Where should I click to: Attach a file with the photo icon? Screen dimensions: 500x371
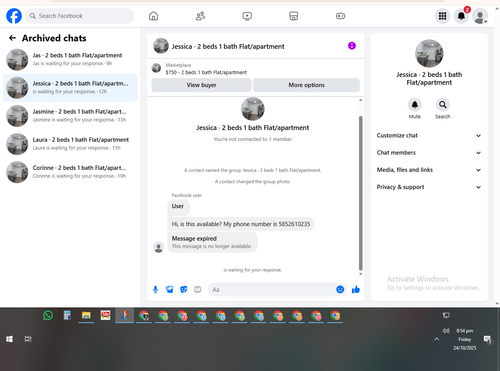point(169,289)
